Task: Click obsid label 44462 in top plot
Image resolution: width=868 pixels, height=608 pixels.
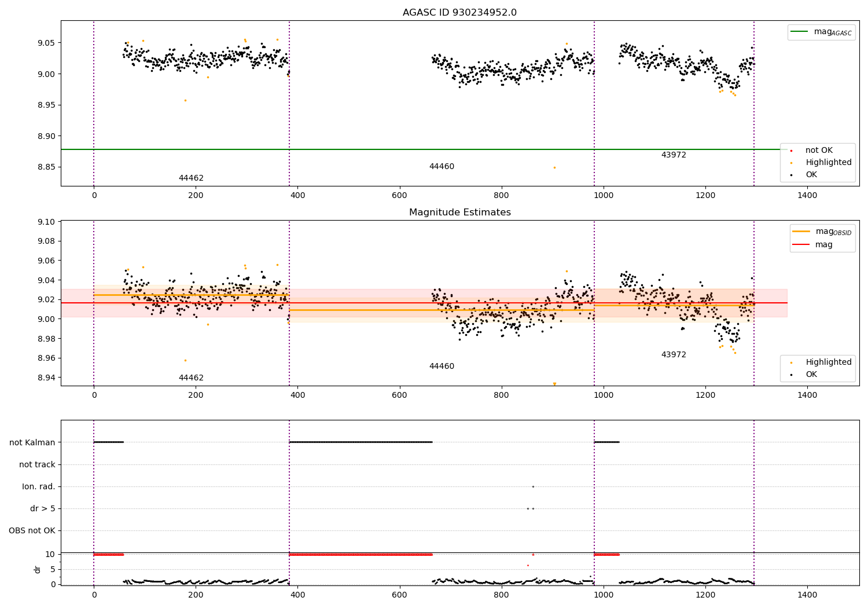Action: pyautogui.click(x=191, y=178)
